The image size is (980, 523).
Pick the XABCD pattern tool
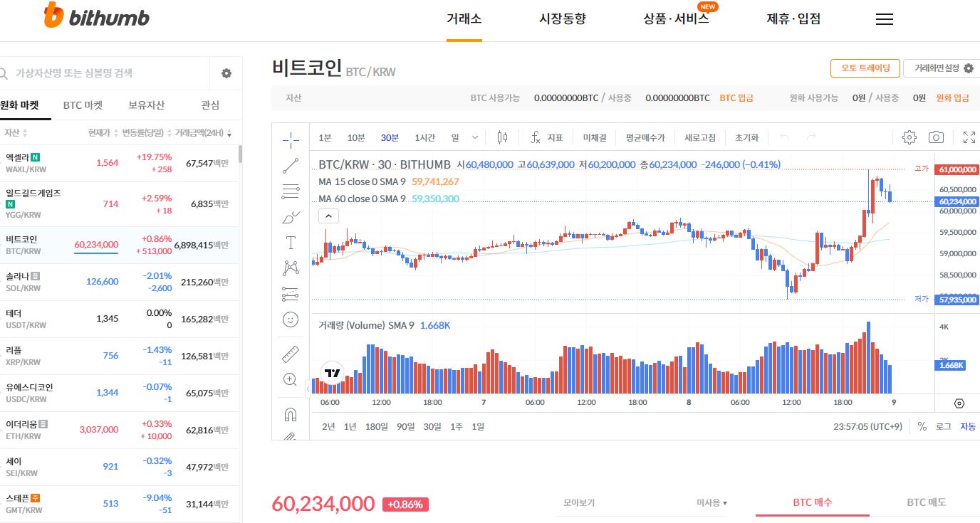pyautogui.click(x=291, y=267)
